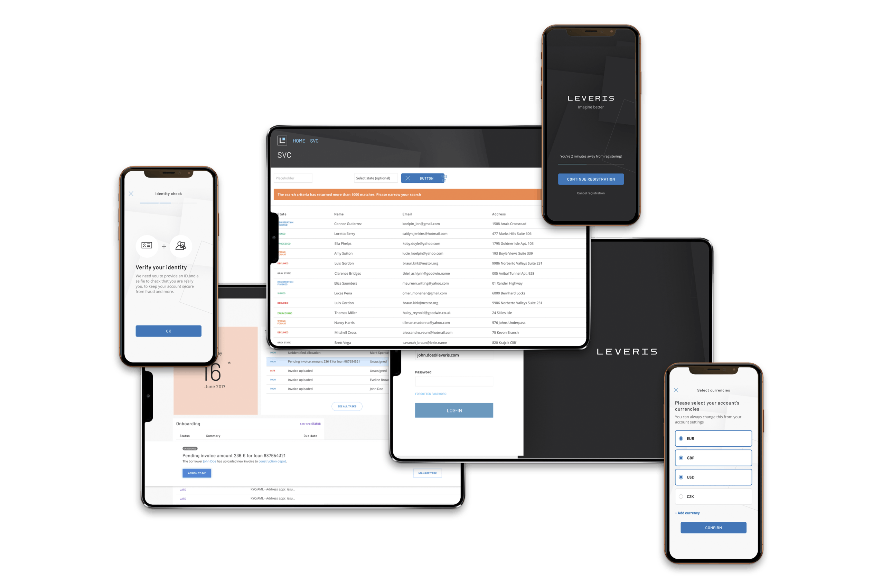Expand the Select state optional dropdown
Image resolution: width=882 pixels, height=588 pixels.
click(x=375, y=177)
